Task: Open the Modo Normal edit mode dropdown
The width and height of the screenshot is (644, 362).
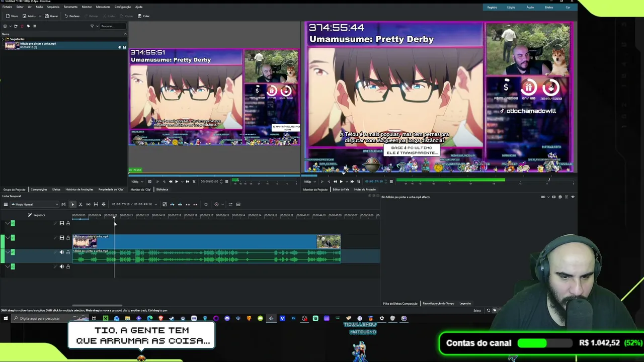Action: [35, 205]
